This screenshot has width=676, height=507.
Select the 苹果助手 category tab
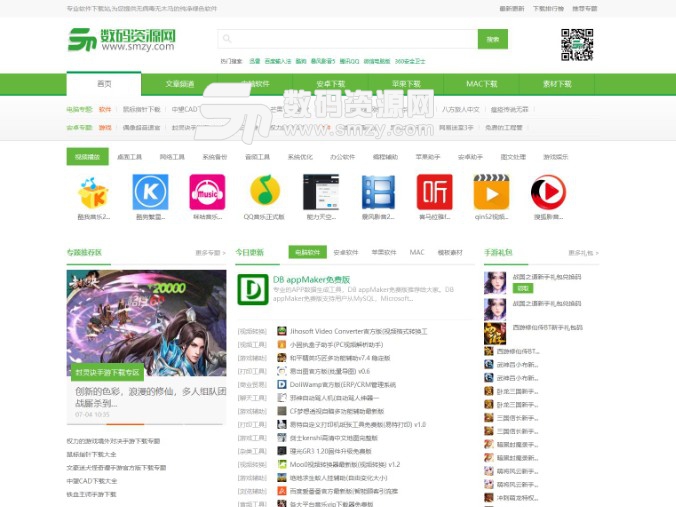[x=428, y=157]
